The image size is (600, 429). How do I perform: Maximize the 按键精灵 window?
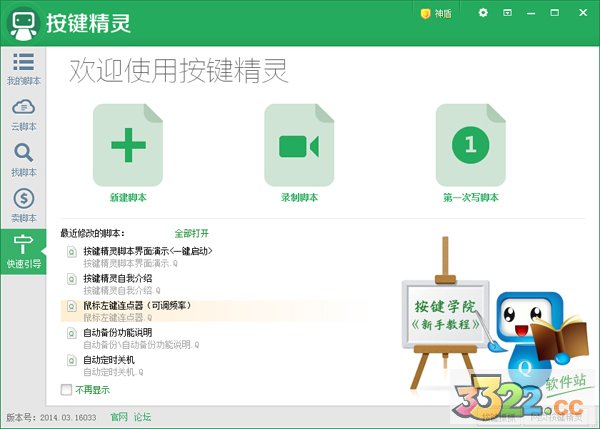click(554, 13)
